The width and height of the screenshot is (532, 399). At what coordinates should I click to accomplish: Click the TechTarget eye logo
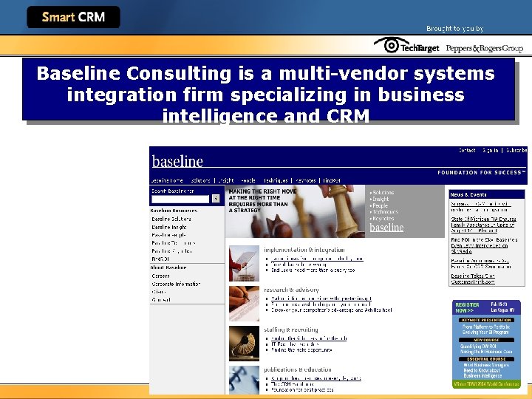406,46
